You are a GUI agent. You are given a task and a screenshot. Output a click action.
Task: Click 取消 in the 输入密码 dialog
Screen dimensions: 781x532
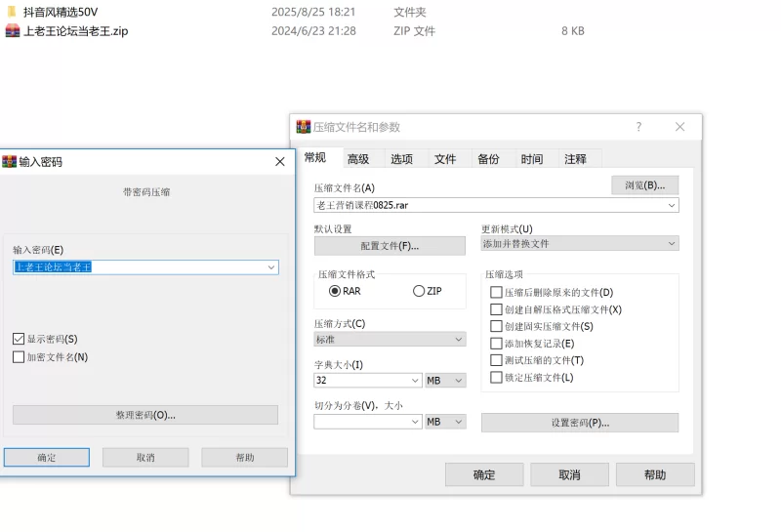[x=145, y=457]
